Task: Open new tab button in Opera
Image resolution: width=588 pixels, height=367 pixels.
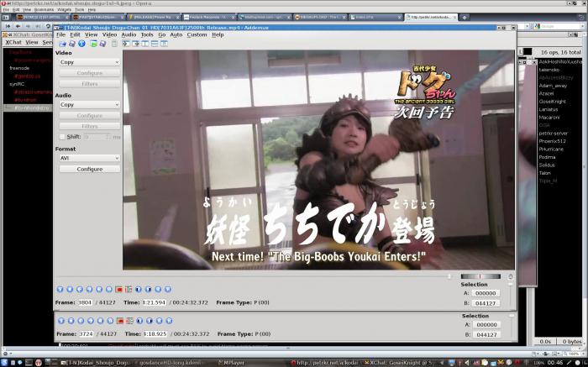Action: [465, 18]
